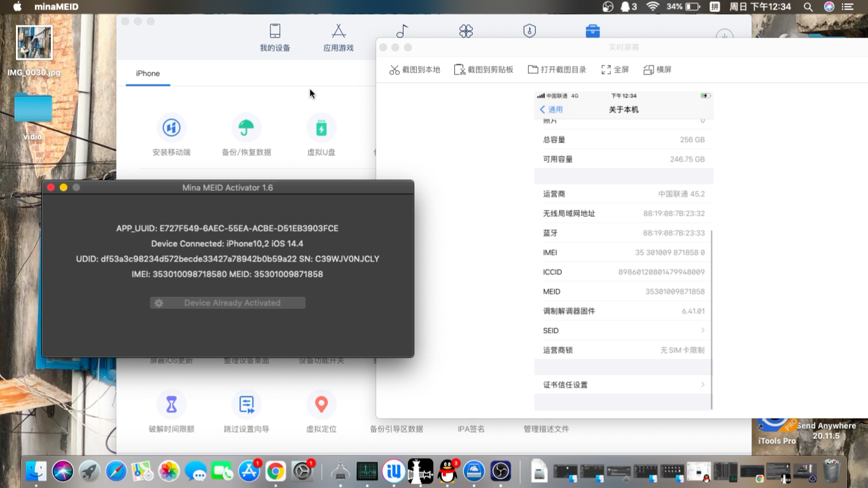Open 证书信任设置 row on phone
Viewport: 868px width, 488px height.
point(624,384)
